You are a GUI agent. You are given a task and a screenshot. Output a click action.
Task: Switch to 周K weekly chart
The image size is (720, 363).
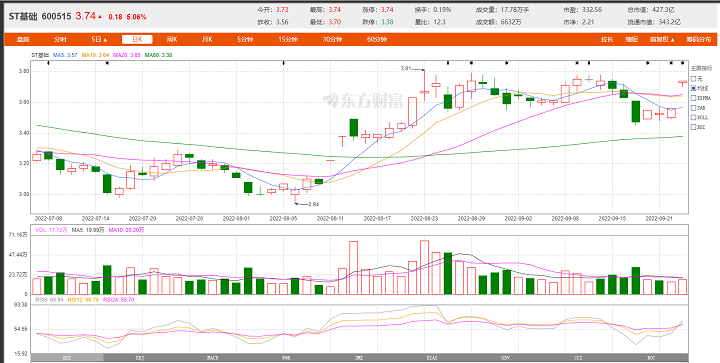click(x=172, y=39)
